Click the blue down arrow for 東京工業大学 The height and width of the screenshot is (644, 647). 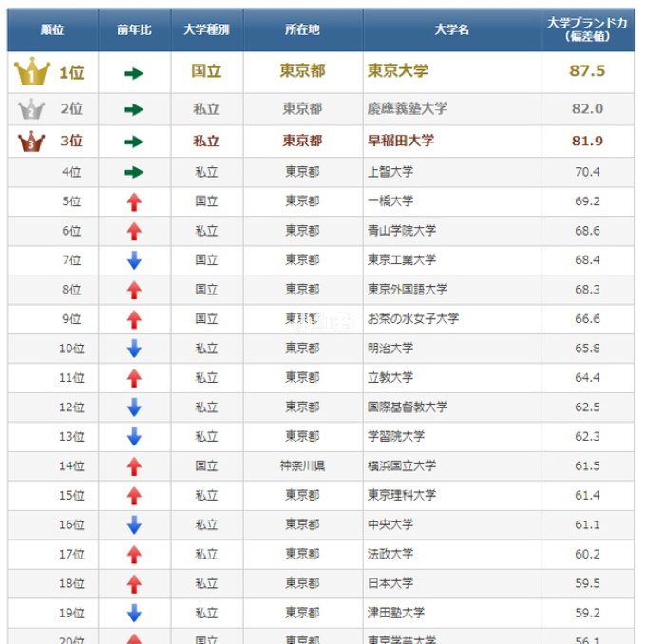(x=134, y=261)
